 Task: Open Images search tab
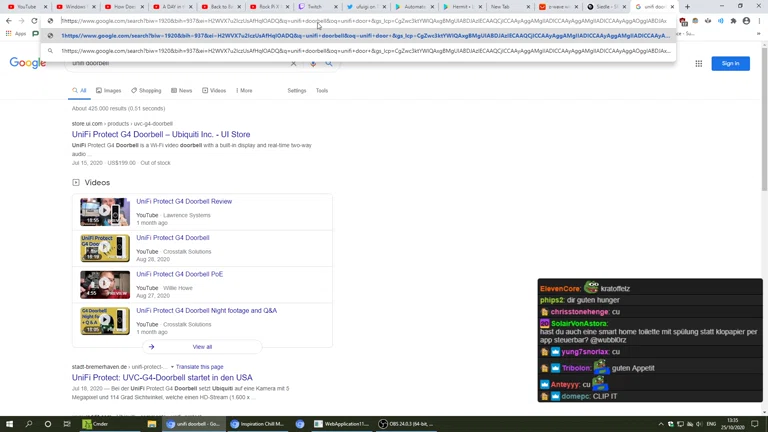pos(108,91)
